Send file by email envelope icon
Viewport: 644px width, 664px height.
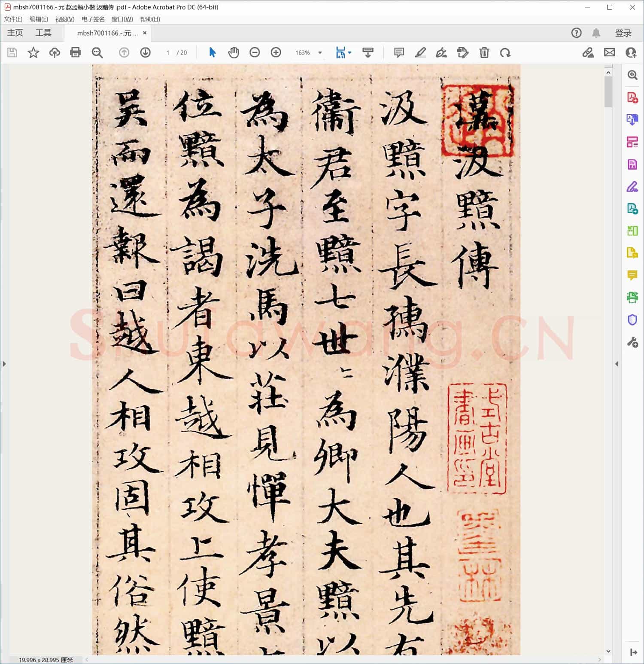pos(609,52)
